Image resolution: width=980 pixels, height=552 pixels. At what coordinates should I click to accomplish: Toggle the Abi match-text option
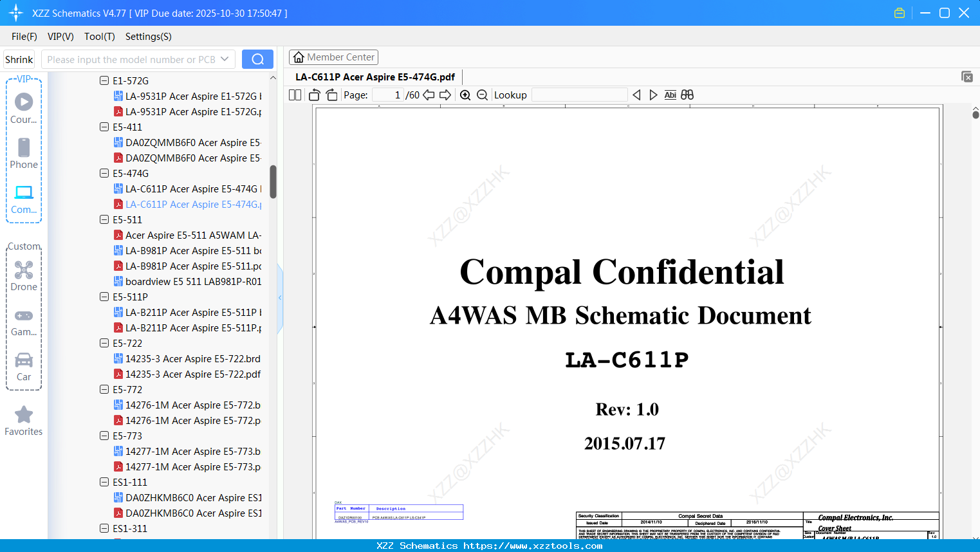tap(670, 95)
